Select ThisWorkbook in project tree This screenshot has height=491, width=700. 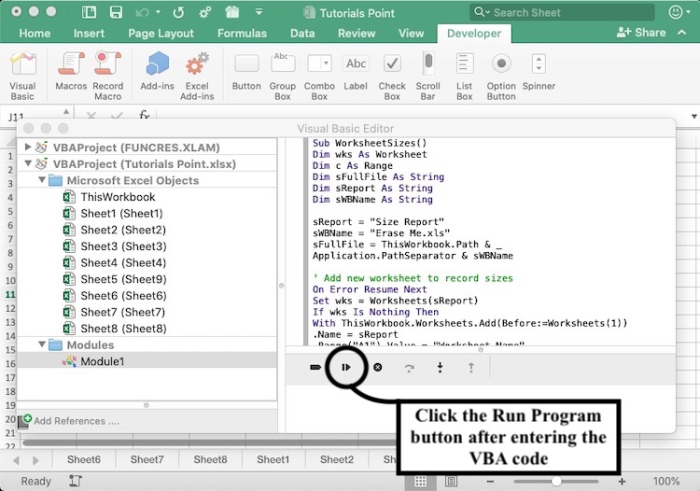118,197
